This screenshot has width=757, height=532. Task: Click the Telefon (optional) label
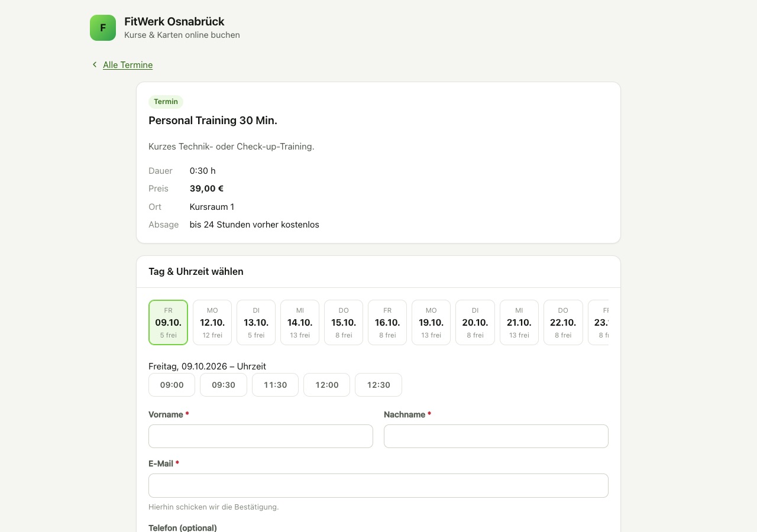pyautogui.click(x=183, y=528)
